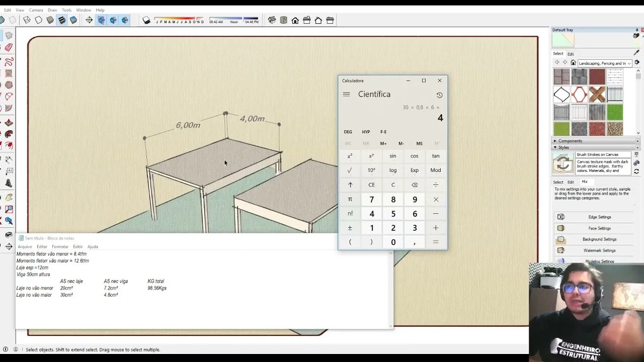The height and width of the screenshot is (362, 644).
Task: Select the 2-Point Arc tool
Action: [9, 97]
